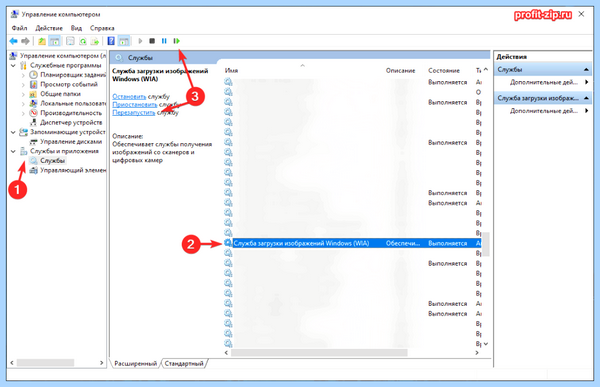Sort services by Состояние column header
The image size is (600, 387).
pos(444,70)
